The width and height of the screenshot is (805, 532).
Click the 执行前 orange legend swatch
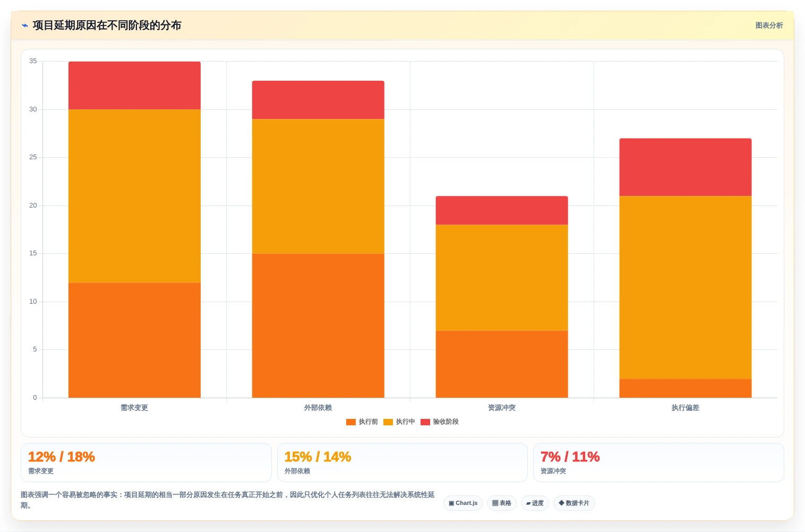pos(350,422)
